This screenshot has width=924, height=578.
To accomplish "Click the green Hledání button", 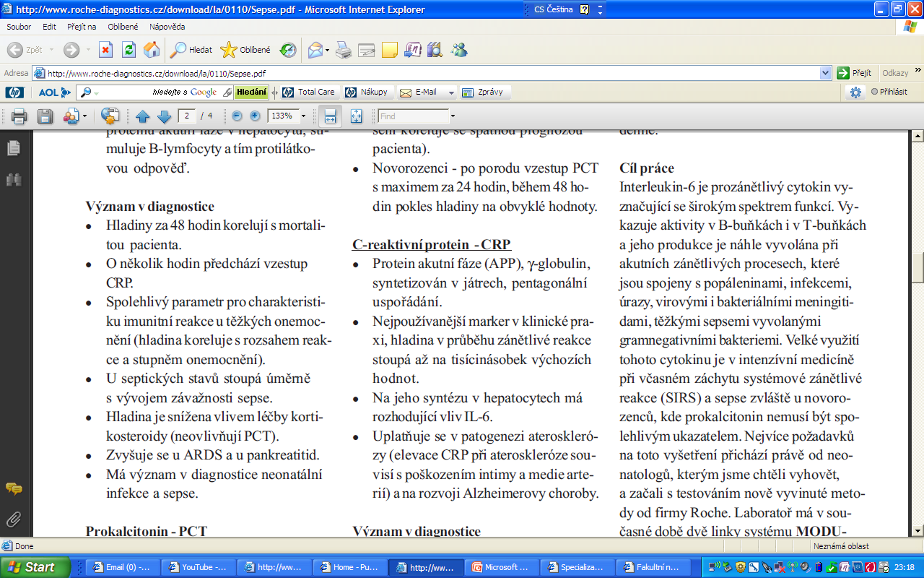I will point(251,92).
